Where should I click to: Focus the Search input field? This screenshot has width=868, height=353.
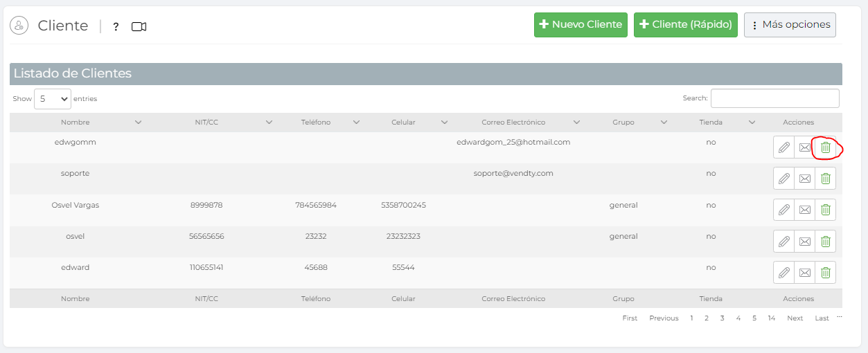(x=775, y=98)
